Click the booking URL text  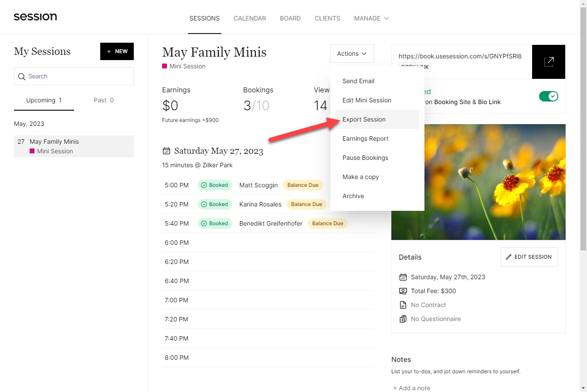click(x=460, y=56)
